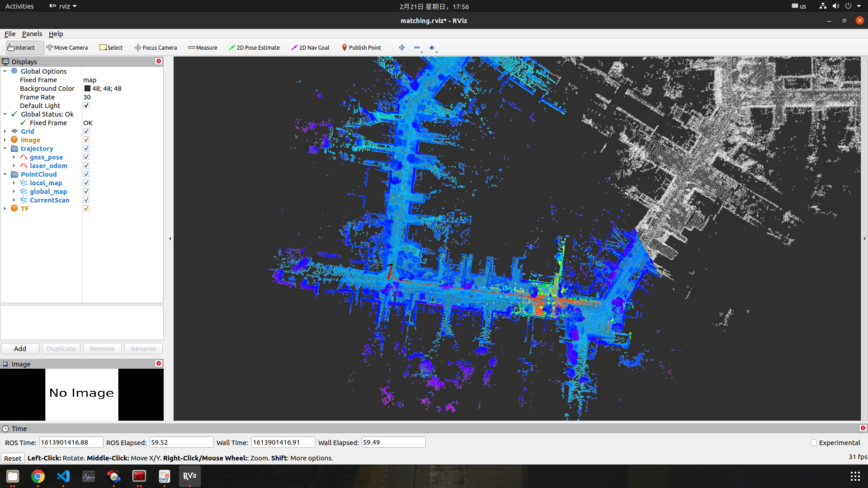Uncheck the CurrentScan checkbox
This screenshot has height=488, width=868.
[86, 200]
